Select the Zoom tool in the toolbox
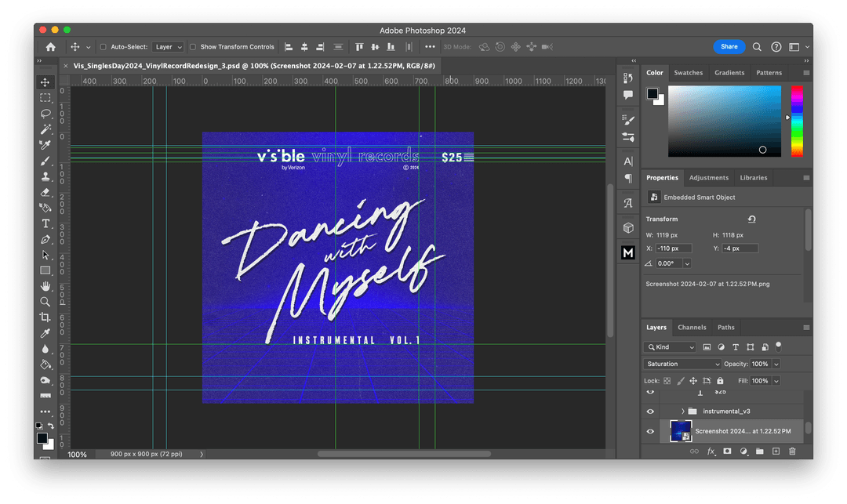 (45, 302)
